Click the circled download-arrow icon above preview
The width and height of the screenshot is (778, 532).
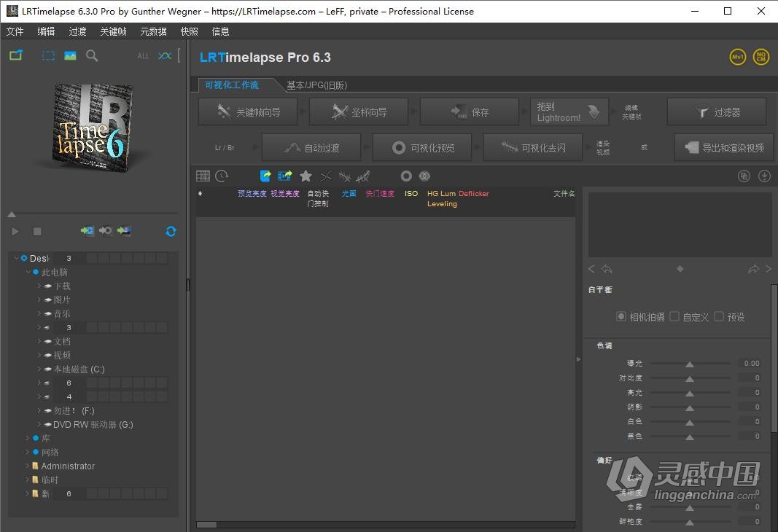(765, 176)
